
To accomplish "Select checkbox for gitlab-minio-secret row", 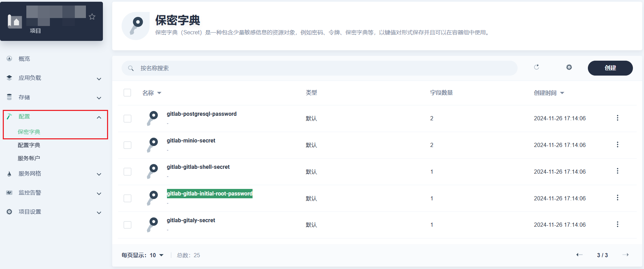I will (127, 145).
